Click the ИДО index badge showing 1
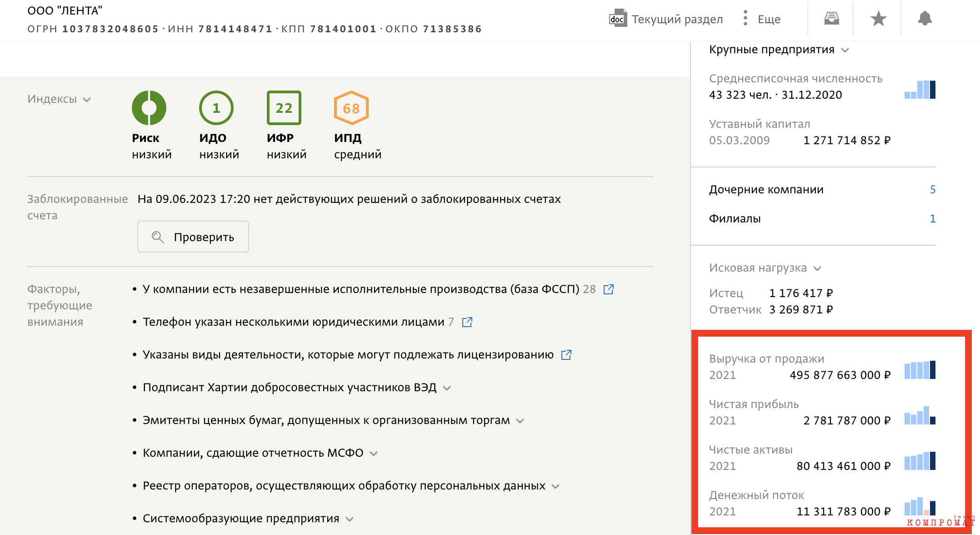The width and height of the screenshot is (980, 535). tap(216, 108)
